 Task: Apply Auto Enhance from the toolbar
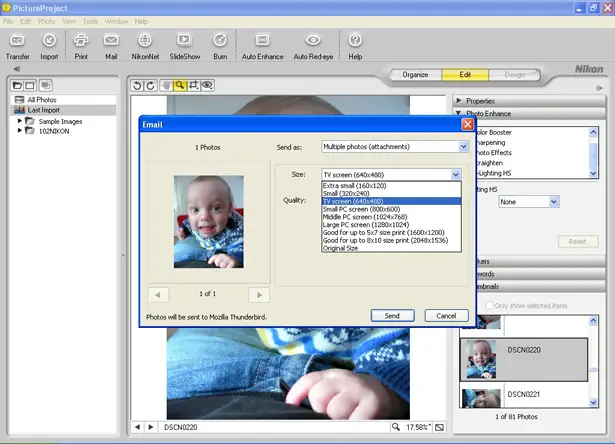(x=262, y=46)
